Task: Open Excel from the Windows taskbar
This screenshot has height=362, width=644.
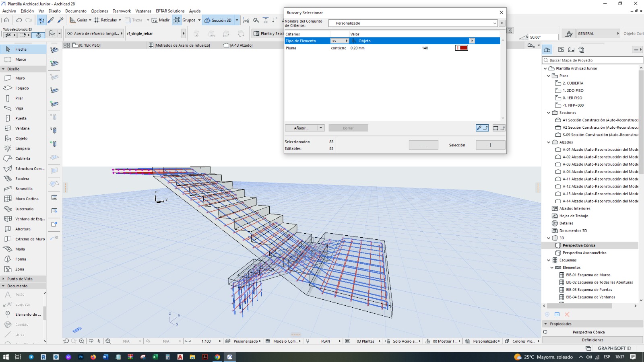Action: [155, 357]
